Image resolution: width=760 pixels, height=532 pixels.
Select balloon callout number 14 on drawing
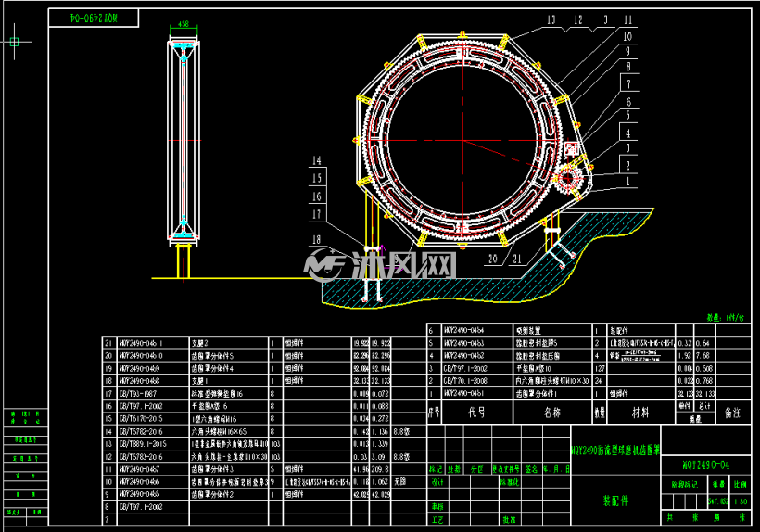click(316, 160)
